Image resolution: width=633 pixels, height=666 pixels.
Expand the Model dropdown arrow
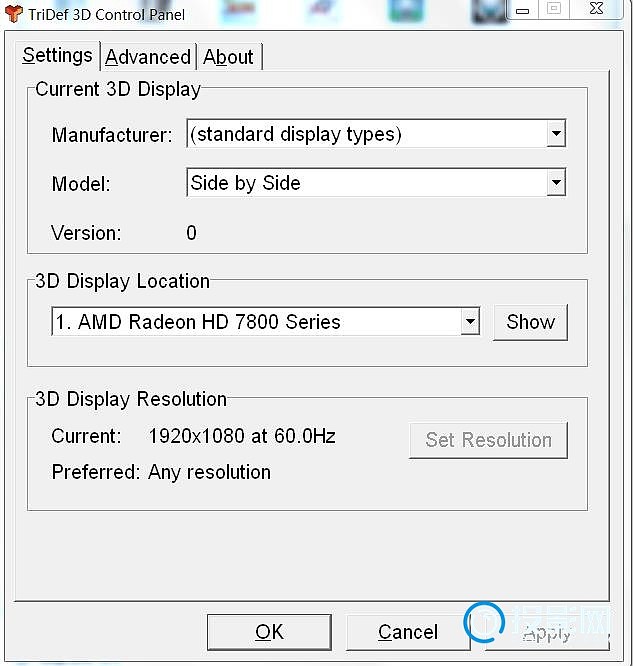click(556, 183)
